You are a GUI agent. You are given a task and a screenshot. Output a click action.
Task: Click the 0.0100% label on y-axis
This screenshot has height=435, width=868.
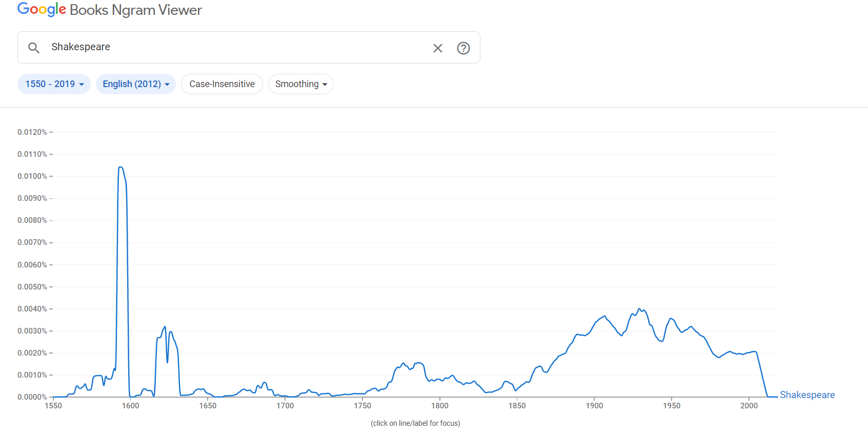point(32,176)
